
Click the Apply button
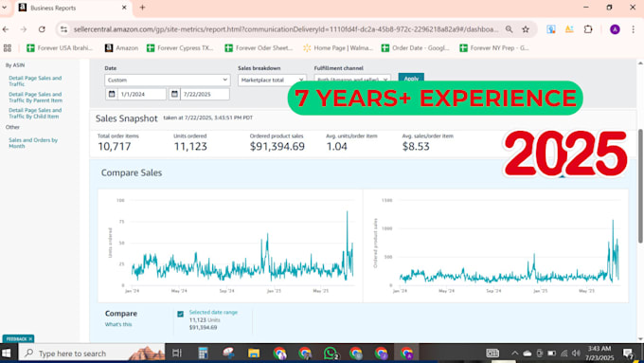[411, 78]
